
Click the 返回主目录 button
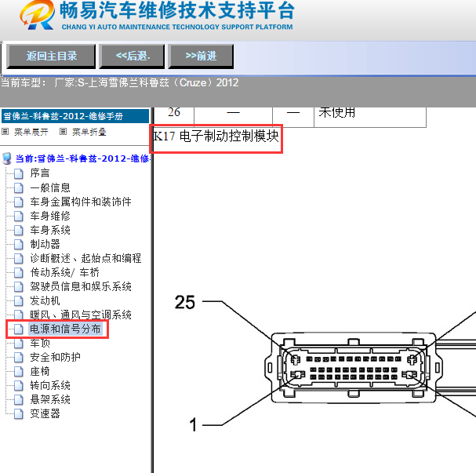[x=51, y=56]
